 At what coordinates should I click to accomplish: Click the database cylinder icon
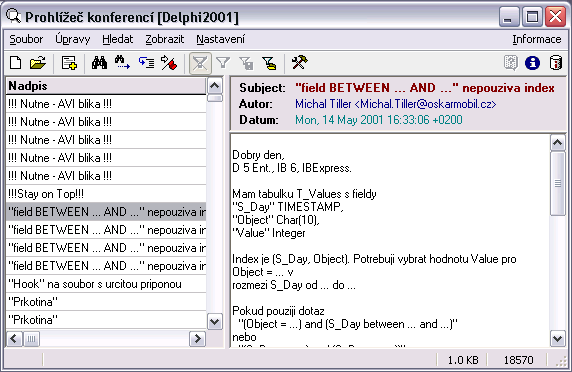click(556, 63)
